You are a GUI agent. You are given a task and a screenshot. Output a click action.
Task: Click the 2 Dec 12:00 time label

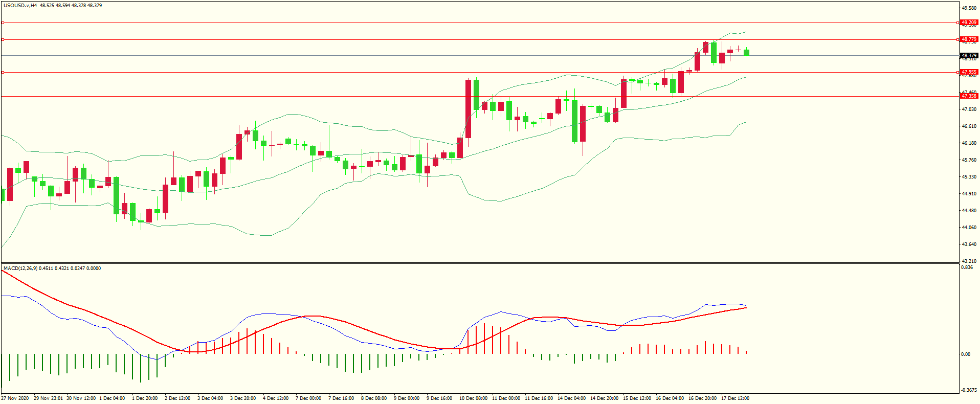177,398
